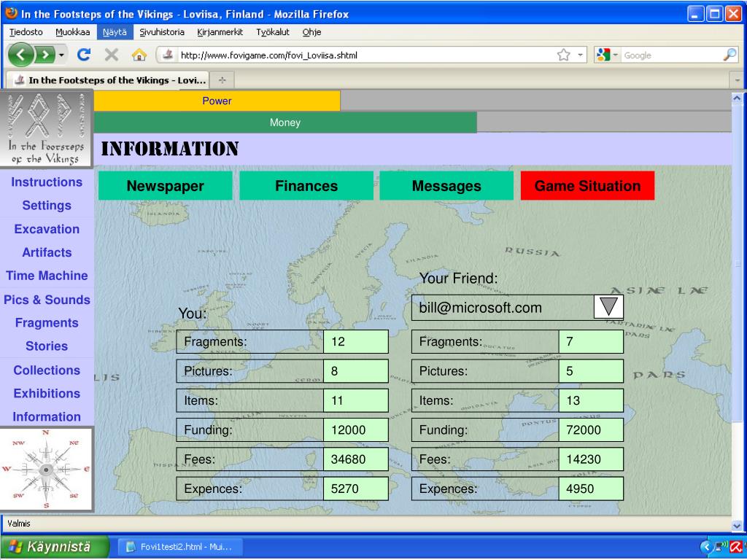
Task: Open a new tab with the plus button
Action: pyautogui.click(x=222, y=80)
